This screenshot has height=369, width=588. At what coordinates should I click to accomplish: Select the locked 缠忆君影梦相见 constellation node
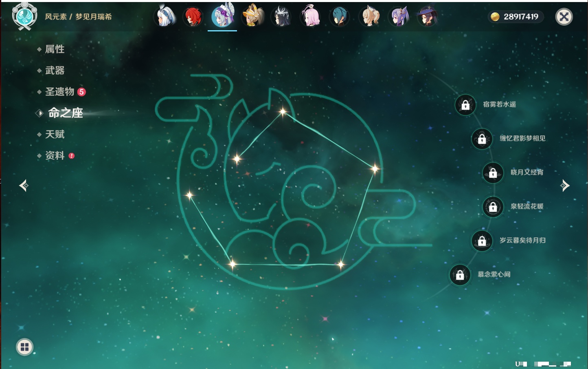point(482,139)
